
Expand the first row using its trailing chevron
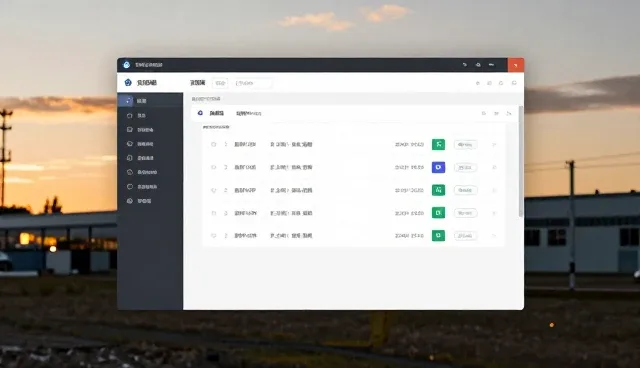pos(494,144)
